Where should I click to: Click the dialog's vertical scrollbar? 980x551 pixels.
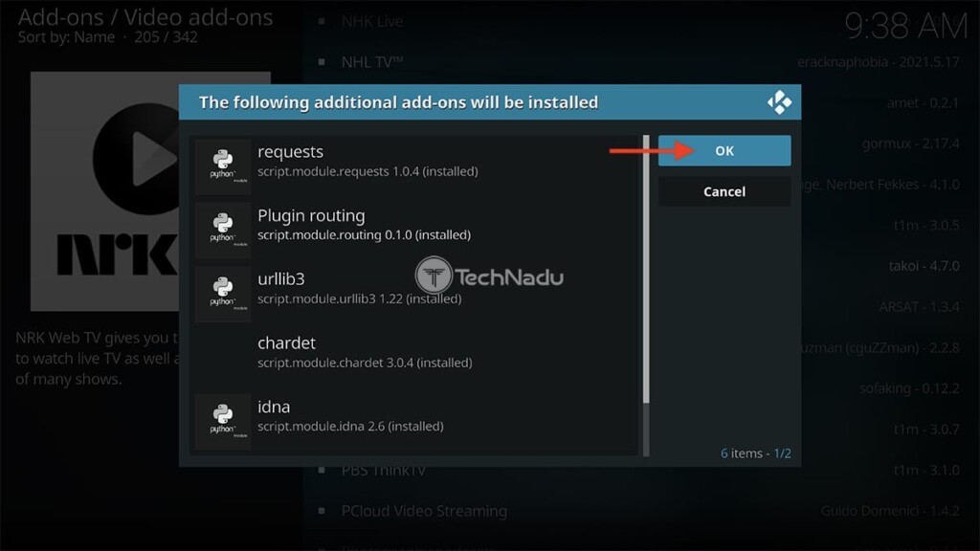click(x=646, y=295)
